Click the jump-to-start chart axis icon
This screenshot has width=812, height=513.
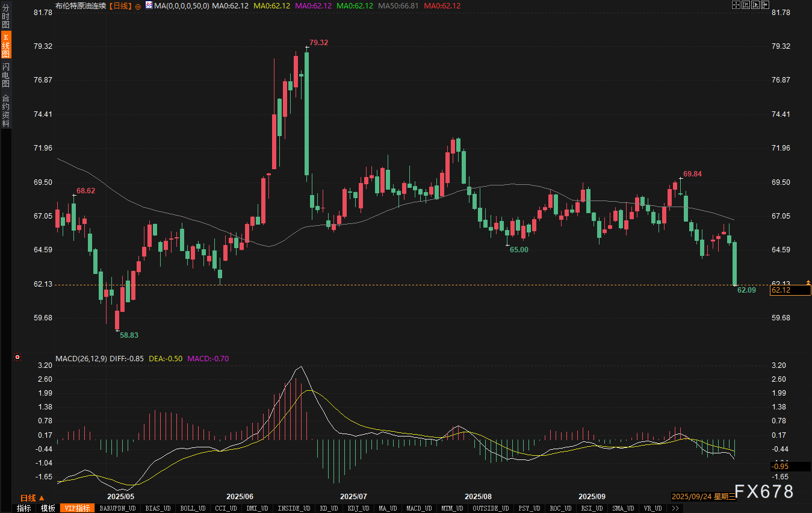pyautogui.click(x=745, y=5)
